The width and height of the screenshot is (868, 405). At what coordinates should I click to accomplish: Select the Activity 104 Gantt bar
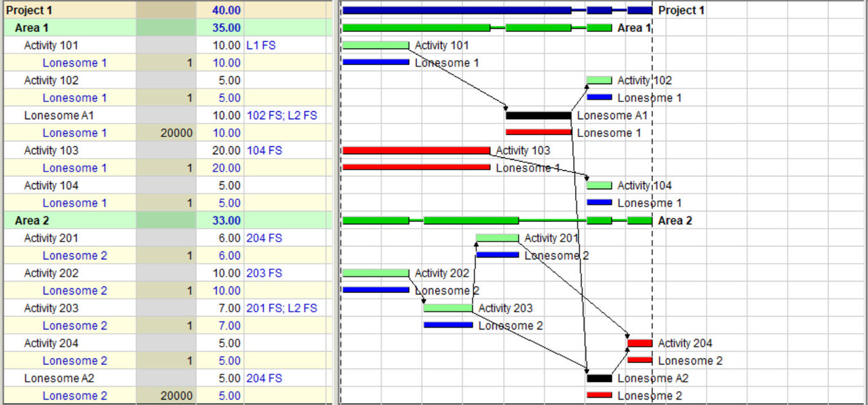click(x=599, y=185)
